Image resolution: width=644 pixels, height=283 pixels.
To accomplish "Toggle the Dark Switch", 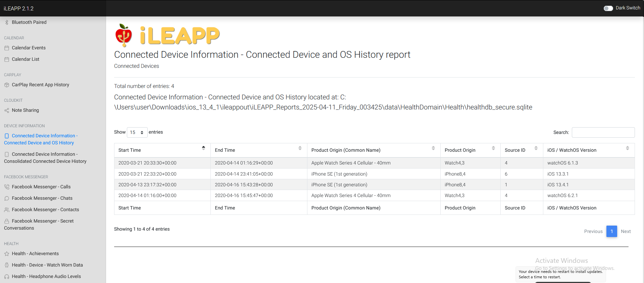I will click(608, 8).
